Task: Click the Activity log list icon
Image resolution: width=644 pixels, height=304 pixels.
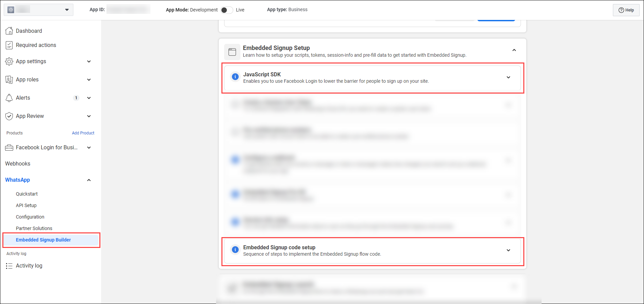Action: coord(9,266)
